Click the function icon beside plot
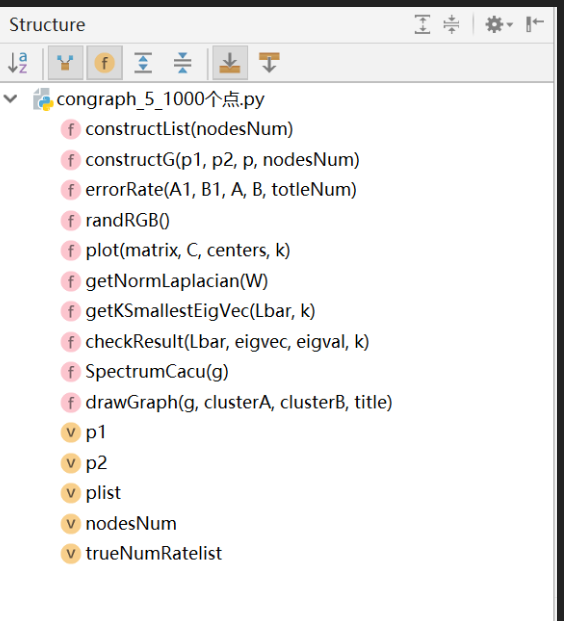 (x=71, y=251)
